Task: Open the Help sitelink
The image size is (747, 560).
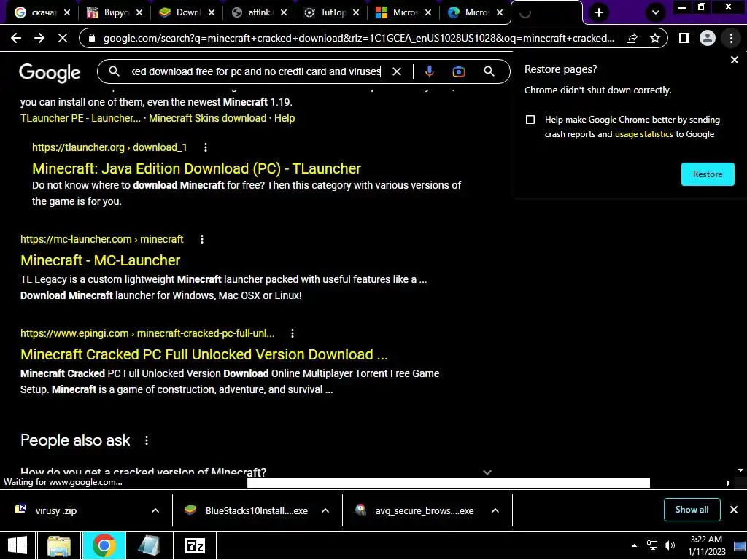Action: [x=285, y=118]
